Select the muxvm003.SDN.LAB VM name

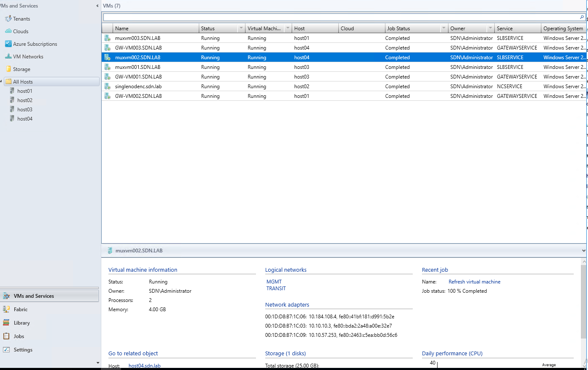point(137,38)
